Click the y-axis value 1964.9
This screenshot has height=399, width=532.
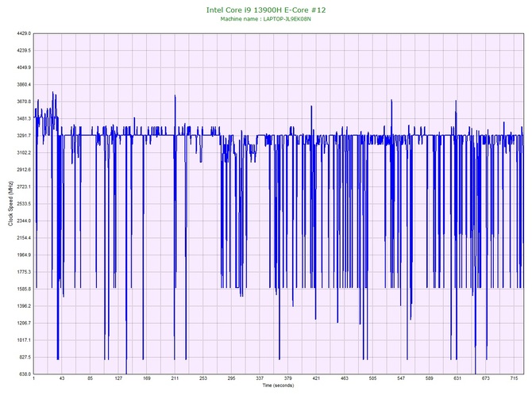pyautogui.click(x=24, y=255)
